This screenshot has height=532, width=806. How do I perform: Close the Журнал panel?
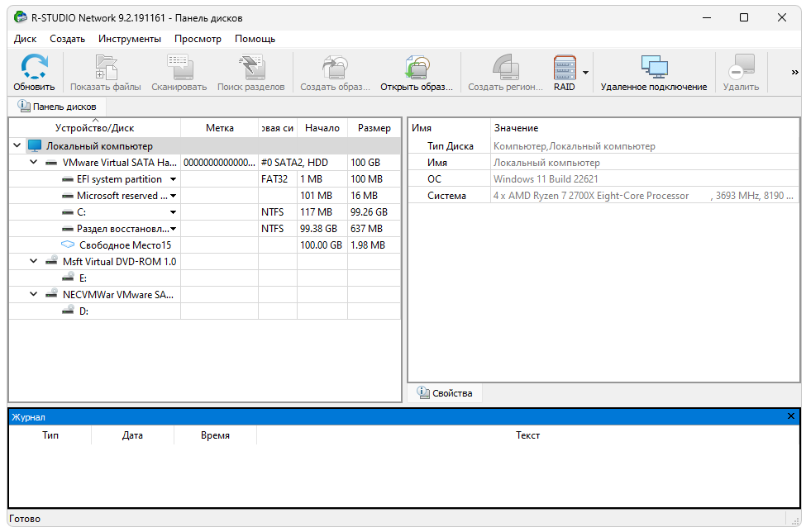pyautogui.click(x=791, y=416)
